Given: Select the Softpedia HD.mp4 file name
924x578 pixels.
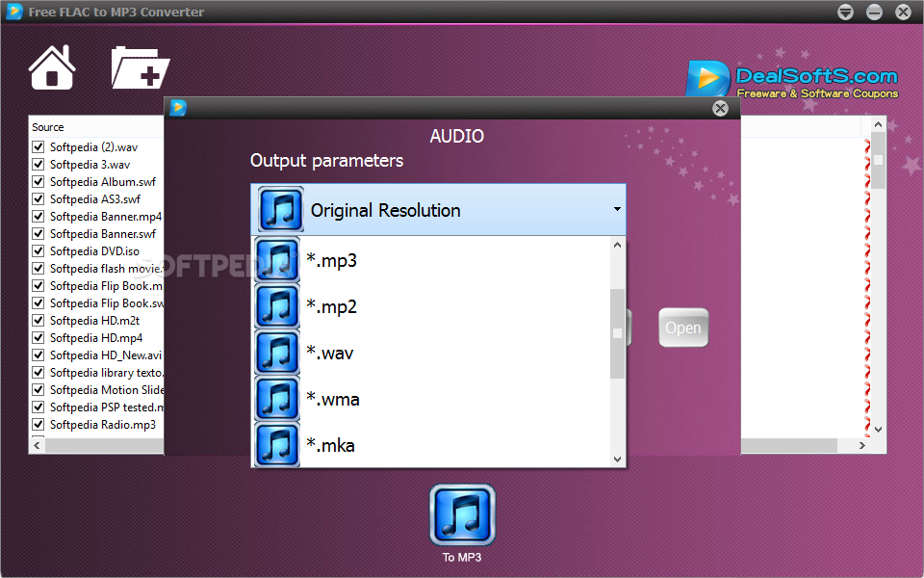Looking at the screenshot, I should pyautogui.click(x=96, y=338).
